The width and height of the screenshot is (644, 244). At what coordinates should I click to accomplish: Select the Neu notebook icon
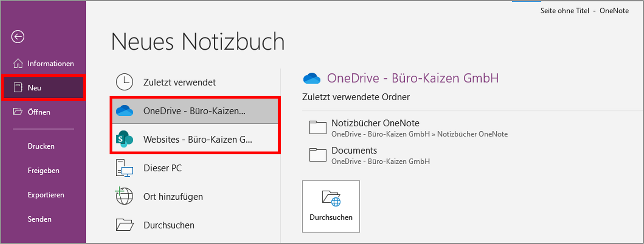(x=18, y=88)
